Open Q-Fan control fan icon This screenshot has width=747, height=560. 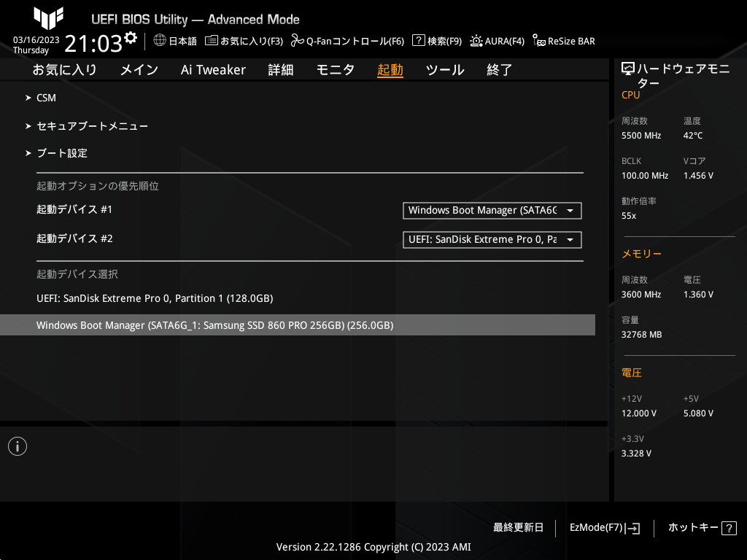298,41
